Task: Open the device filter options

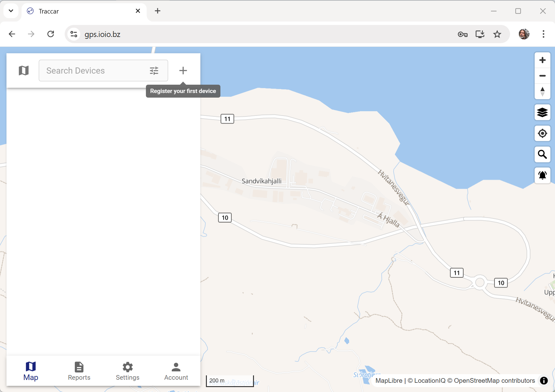Action: (x=154, y=71)
